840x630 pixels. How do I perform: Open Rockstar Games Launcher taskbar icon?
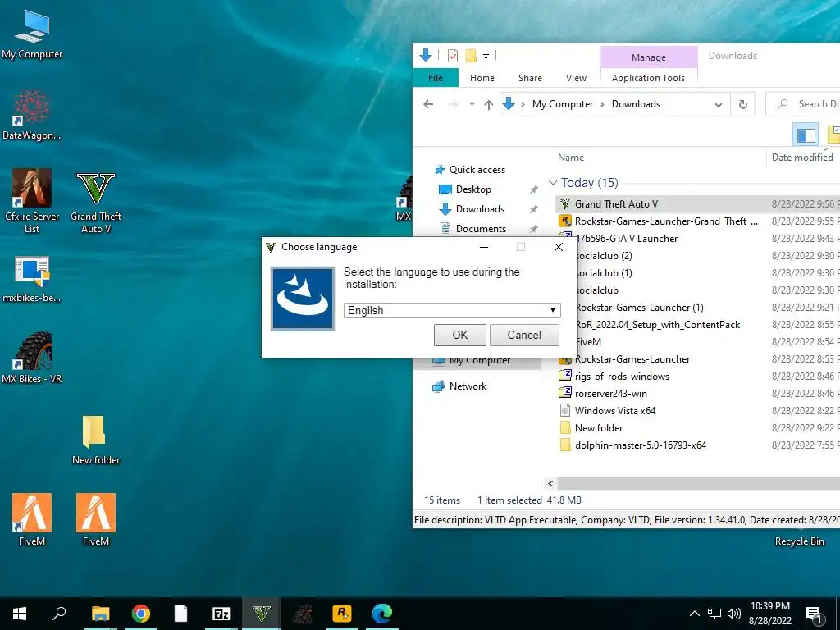pos(342,614)
